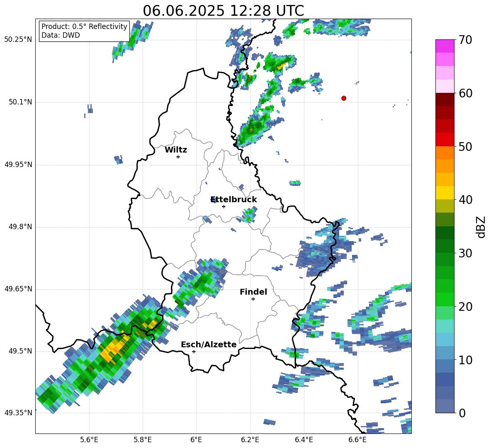Click the red dot marker on map
This screenshot has height=448, width=491.
click(344, 98)
